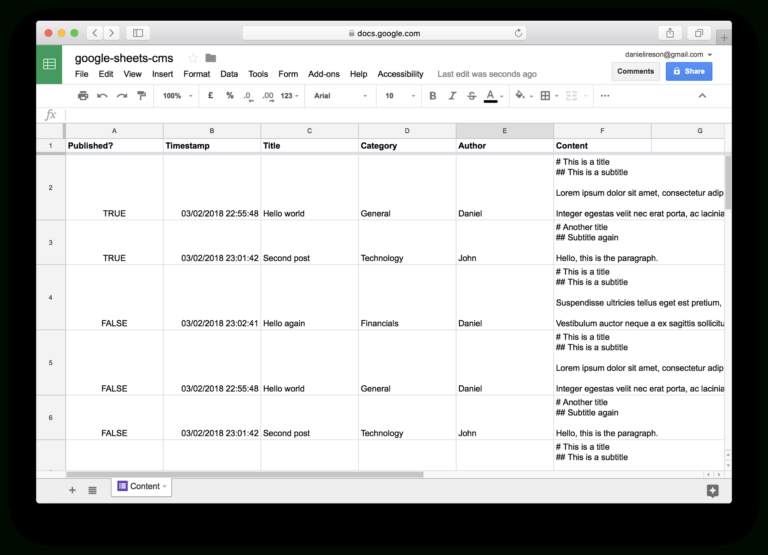
Task: Switch to the Content sheet tab
Action: pos(141,487)
